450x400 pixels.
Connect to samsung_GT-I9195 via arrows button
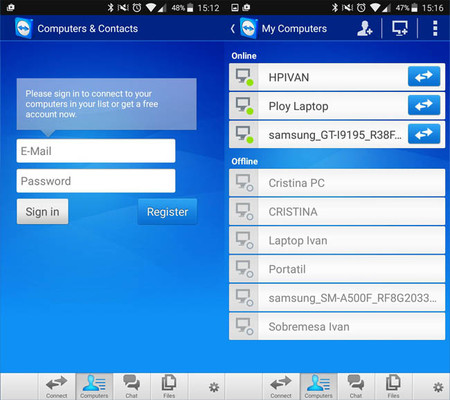point(424,134)
